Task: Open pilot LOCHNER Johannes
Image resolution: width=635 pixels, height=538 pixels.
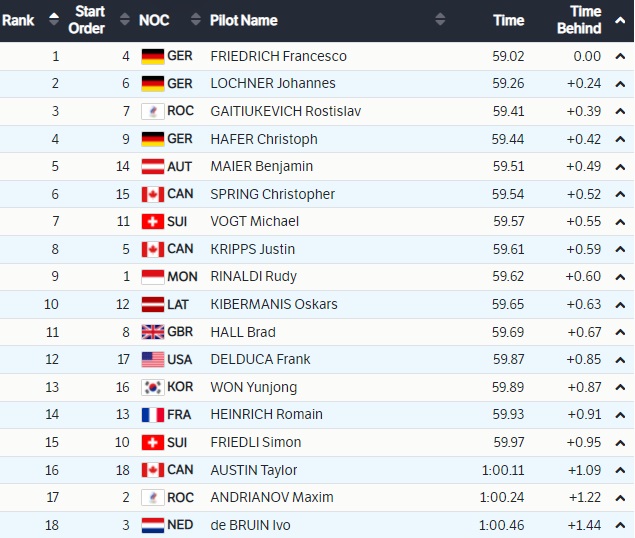Action: pyautogui.click(x=273, y=84)
